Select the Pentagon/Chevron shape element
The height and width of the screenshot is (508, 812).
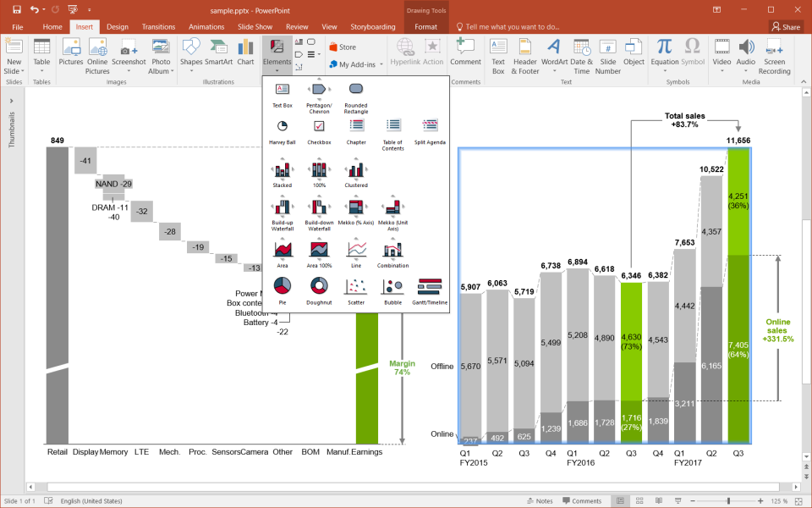click(x=319, y=91)
